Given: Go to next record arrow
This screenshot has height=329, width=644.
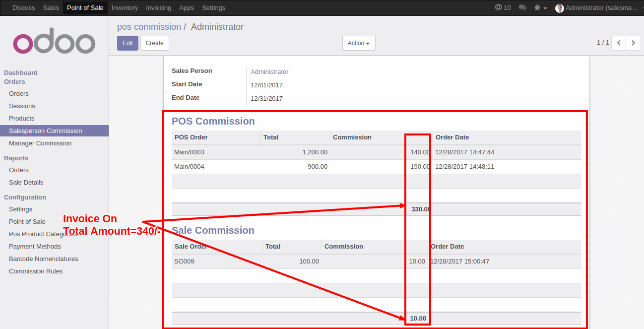Looking at the screenshot, I should click(633, 43).
